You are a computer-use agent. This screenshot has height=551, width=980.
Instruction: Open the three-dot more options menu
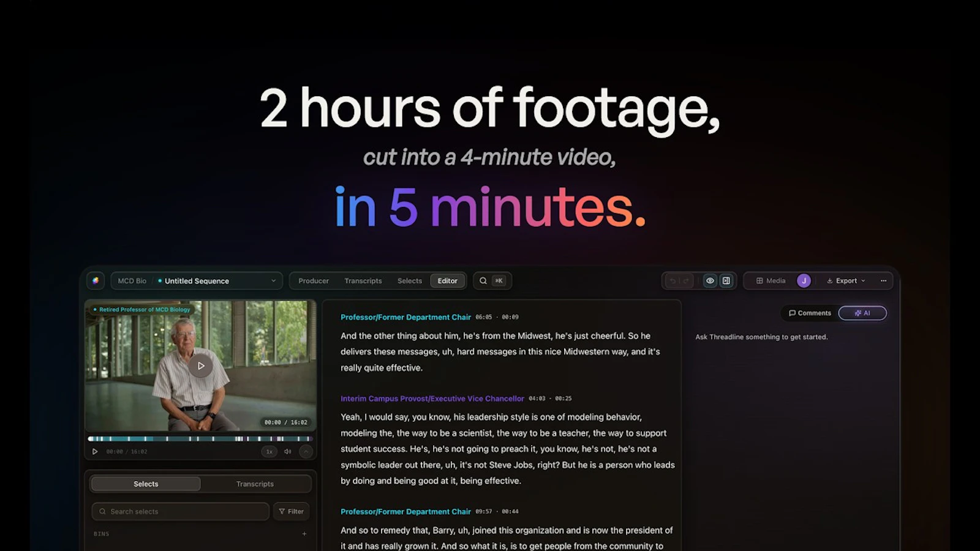884,281
